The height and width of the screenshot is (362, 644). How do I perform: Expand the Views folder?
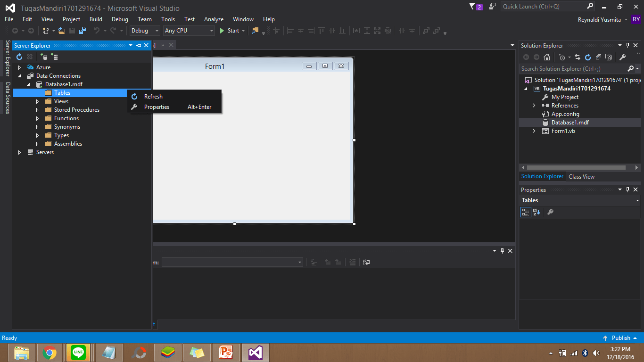(37, 101)
